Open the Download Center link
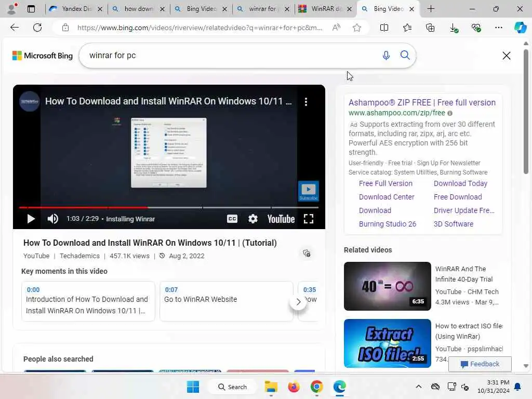Viewport: 532px width, 399px height. (x=387, y=197)
